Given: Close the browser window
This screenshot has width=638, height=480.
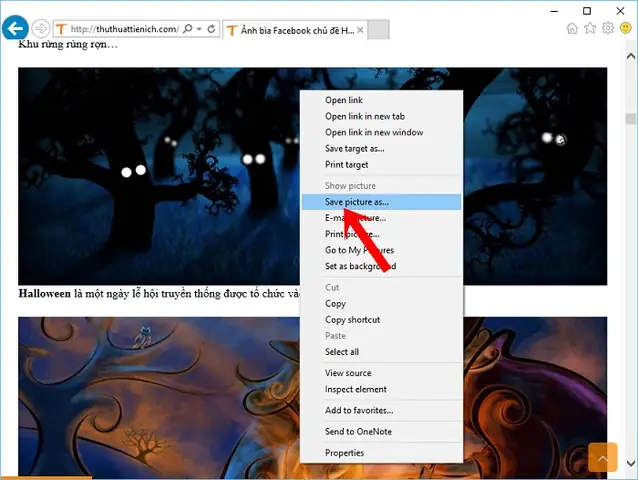Looking at the screenshot, I should pyautogui.click(x=621, y=11).
